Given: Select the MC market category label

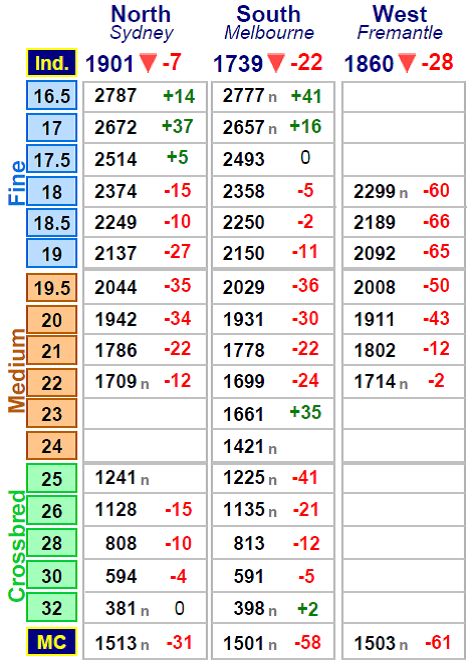Looking at the screenshot, I should [x=51, y=641].
